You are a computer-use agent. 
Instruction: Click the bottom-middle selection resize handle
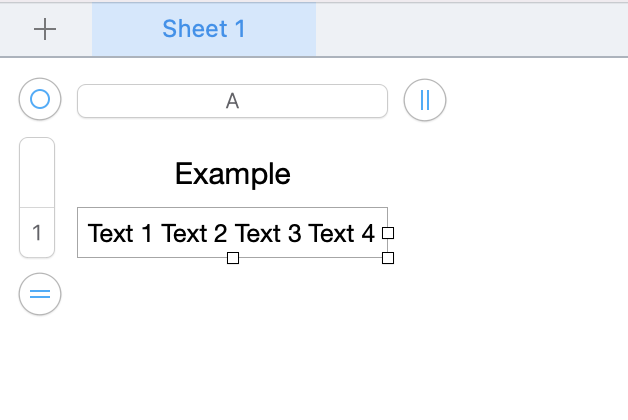[233, 258]
